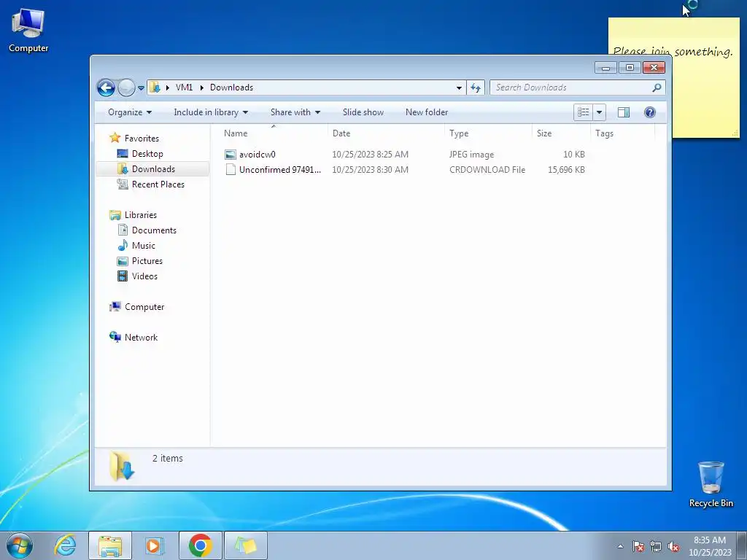Click the muted volume tray icon
The height and width of the screenshot is (560, 747).
point(673,546)
